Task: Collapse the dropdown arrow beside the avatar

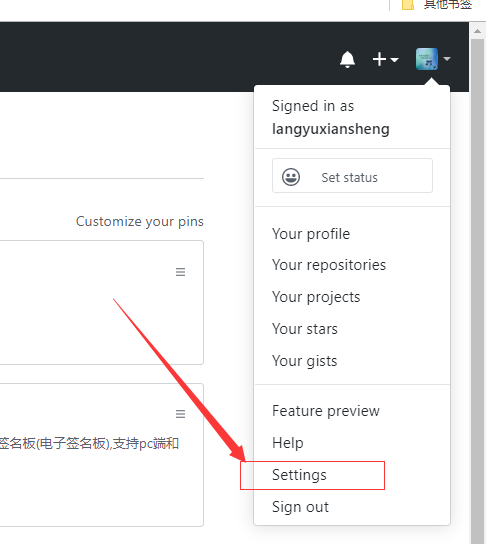Action: (447, 59)
